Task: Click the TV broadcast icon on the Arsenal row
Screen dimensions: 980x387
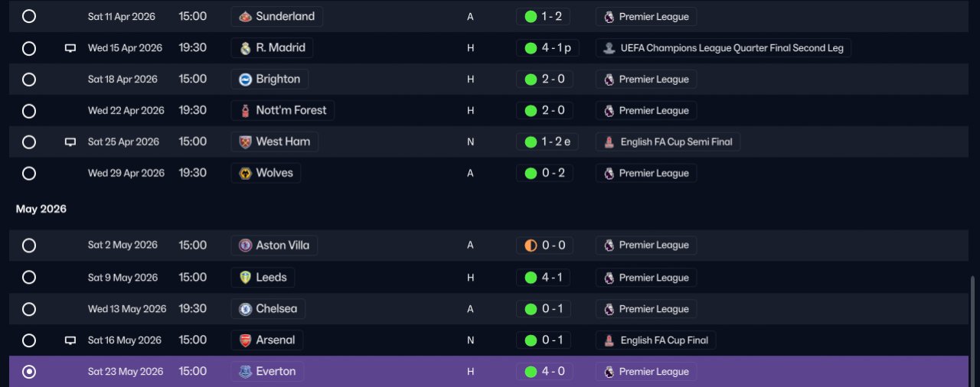Action: click(70, 340)
